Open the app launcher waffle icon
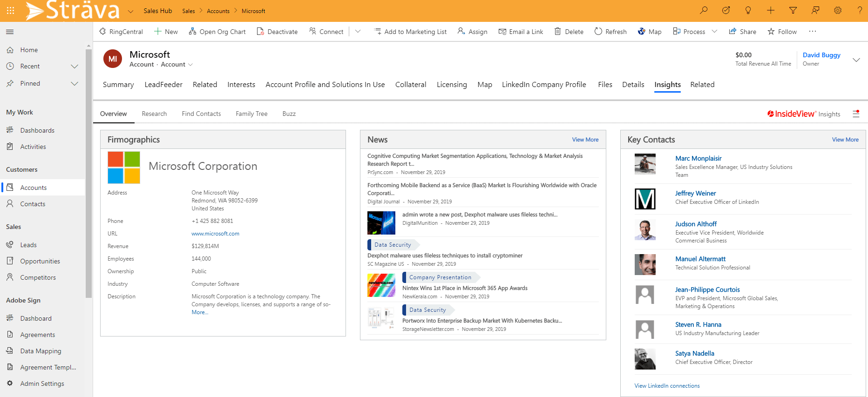868x397 pixels. (10, 10)
